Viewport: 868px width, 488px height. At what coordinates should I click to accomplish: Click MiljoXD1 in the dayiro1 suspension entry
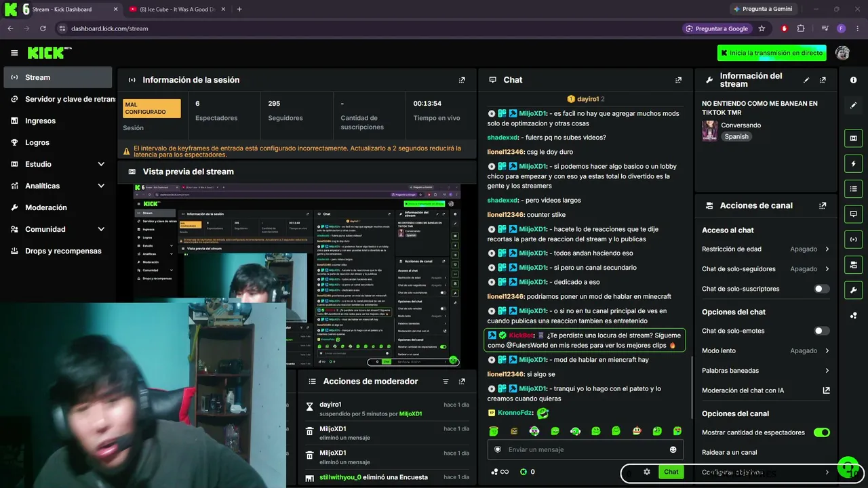coord(410,413)
